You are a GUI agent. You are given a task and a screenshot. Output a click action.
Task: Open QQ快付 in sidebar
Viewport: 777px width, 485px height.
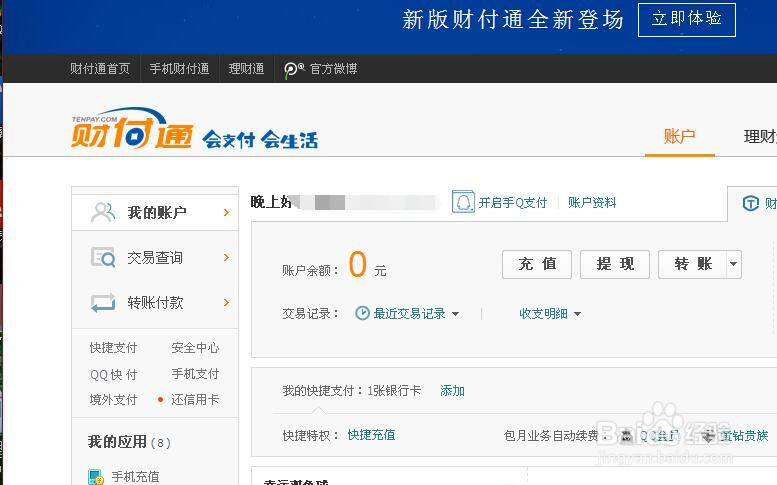tap(113, 374)
